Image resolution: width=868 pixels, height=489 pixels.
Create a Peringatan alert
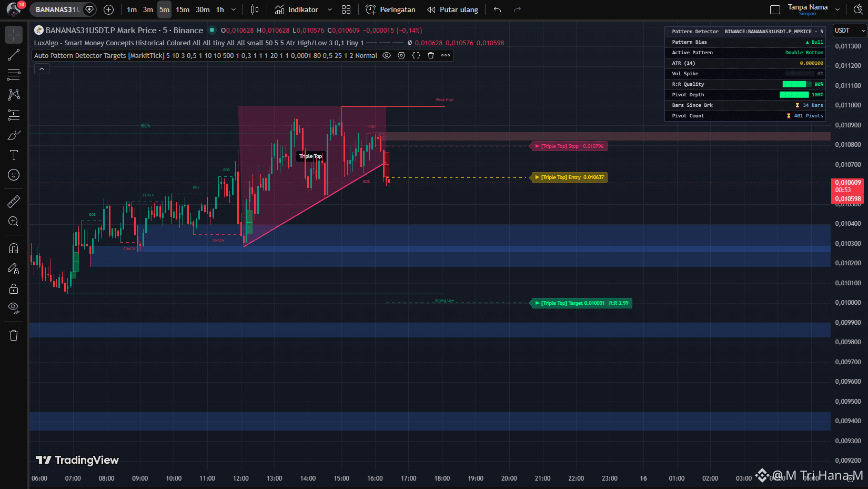pyautogui.click(x=390, y=9)
